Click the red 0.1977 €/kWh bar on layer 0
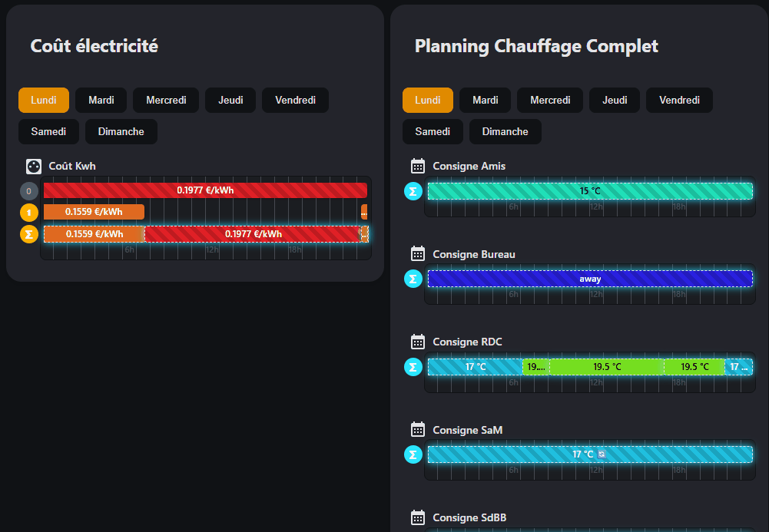Screen dimensions: 769x532 205,190
